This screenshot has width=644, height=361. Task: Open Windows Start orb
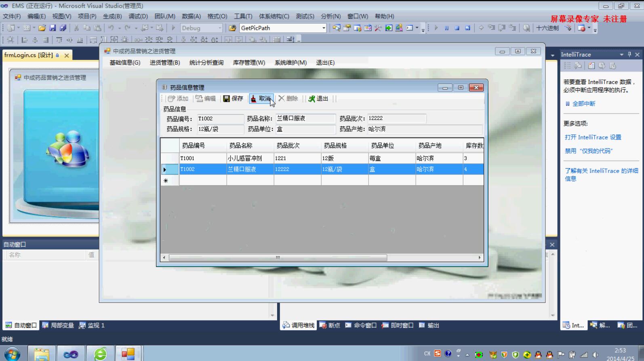[12, 354]
